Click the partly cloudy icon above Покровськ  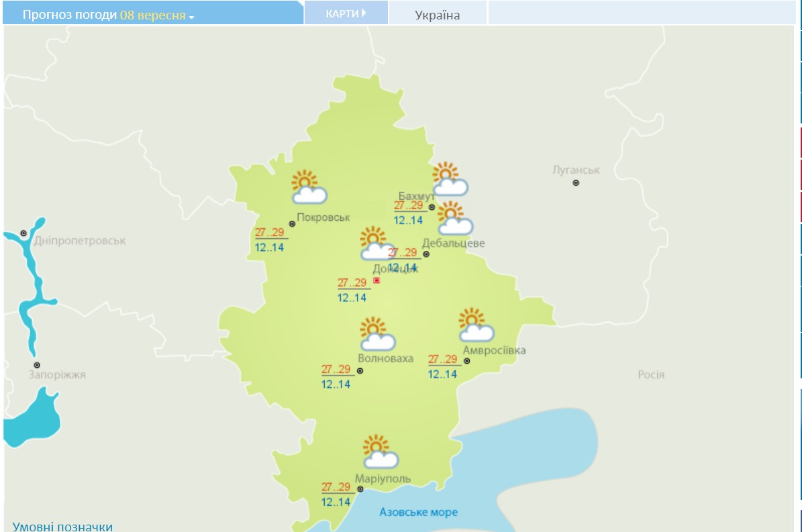[309, 187]
